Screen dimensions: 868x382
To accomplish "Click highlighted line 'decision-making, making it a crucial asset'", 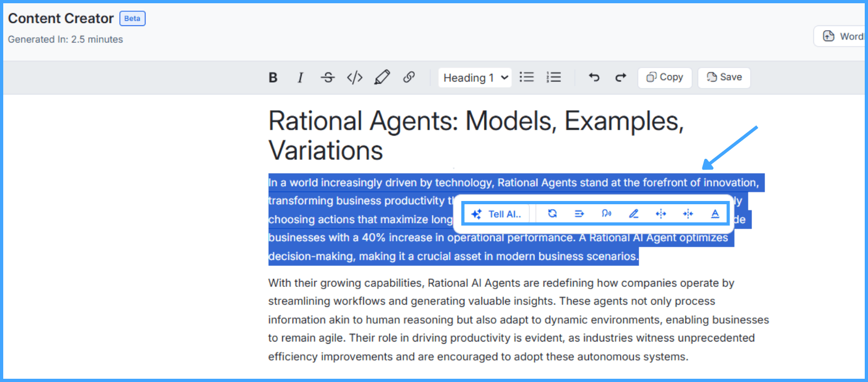I will (x=453, y=256).
